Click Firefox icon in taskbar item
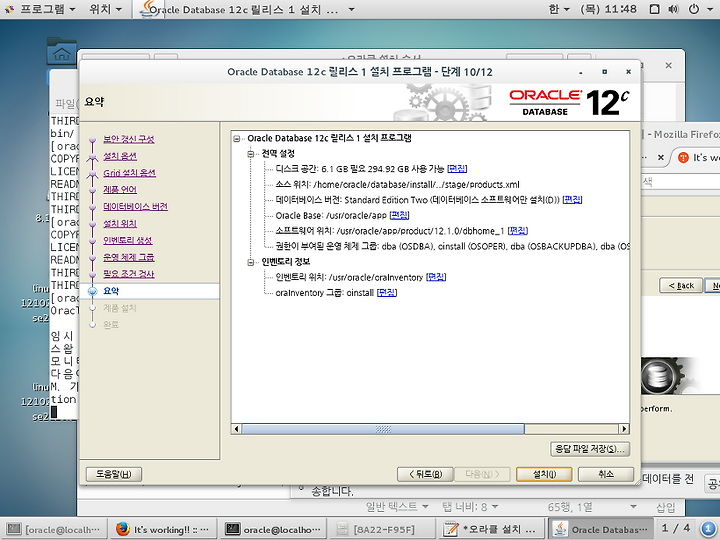The image size is (720, 540). 122,529
